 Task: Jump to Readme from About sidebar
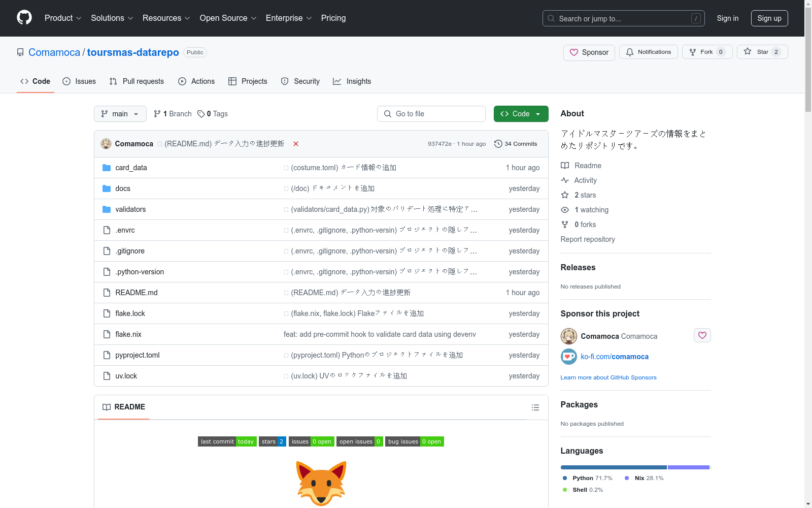(581, 166)
